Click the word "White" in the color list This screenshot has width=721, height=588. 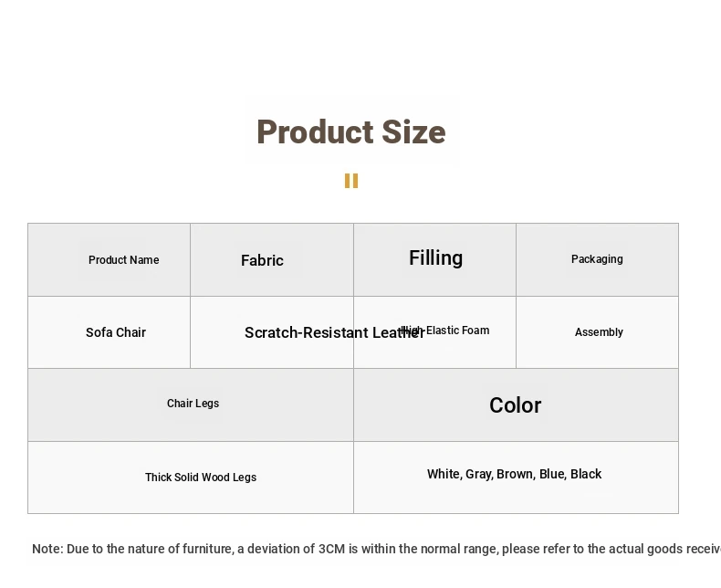[x=444, y=474]
